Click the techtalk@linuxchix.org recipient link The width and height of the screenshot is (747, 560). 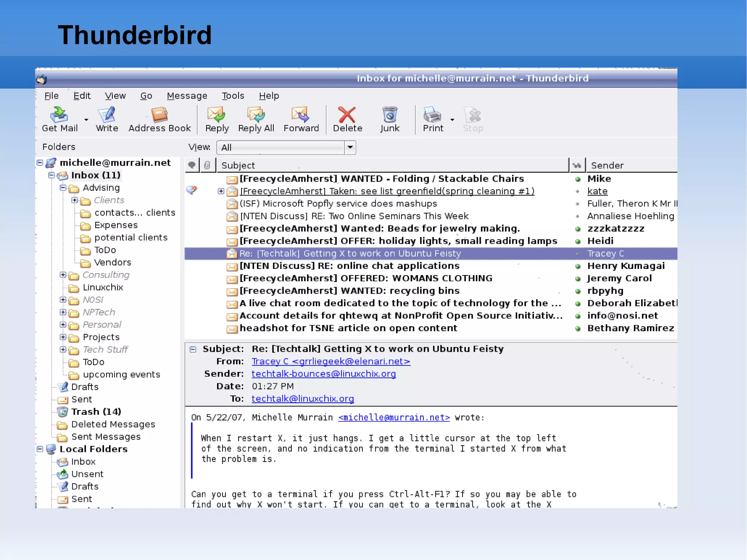302,399
